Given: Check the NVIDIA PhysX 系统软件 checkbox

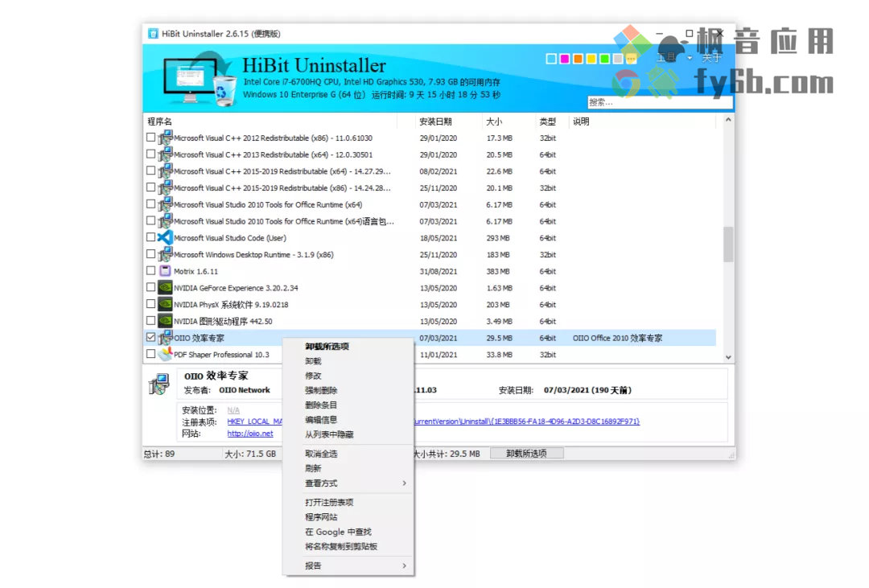Looking at the screenshot, I should point(150,304).
